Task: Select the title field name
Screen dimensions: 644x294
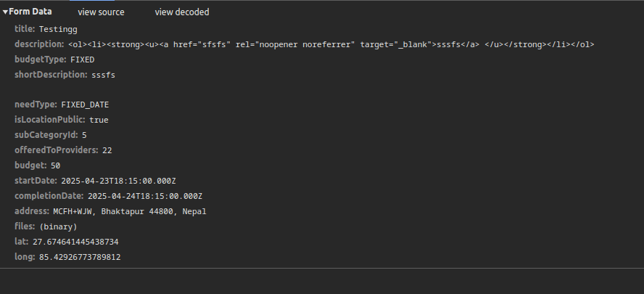Action: [25, 29]
